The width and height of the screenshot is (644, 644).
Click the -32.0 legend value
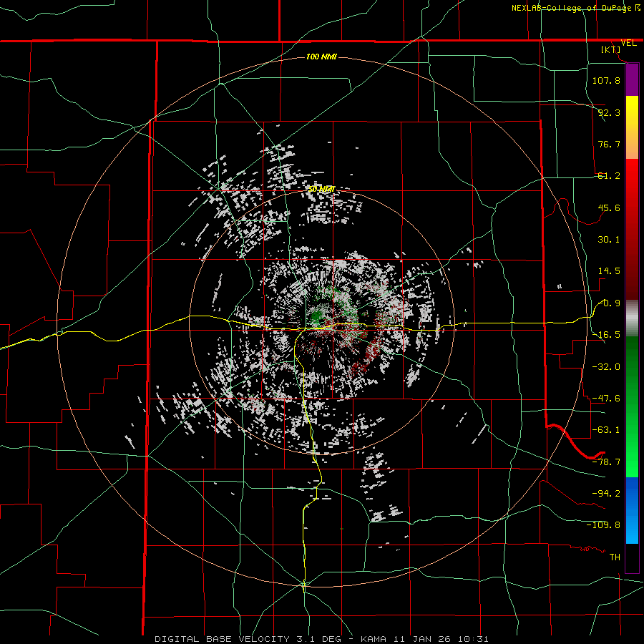click(606, 367)
